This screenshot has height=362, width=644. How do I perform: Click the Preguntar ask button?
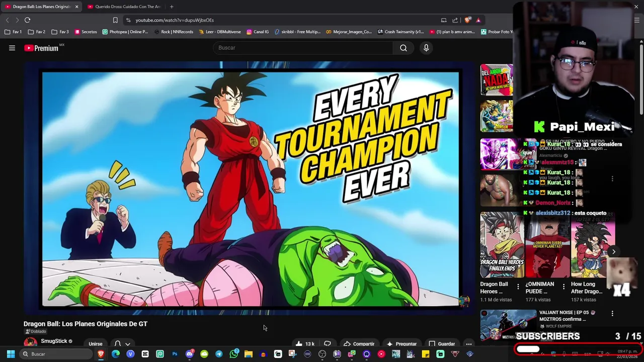point(401,344)
